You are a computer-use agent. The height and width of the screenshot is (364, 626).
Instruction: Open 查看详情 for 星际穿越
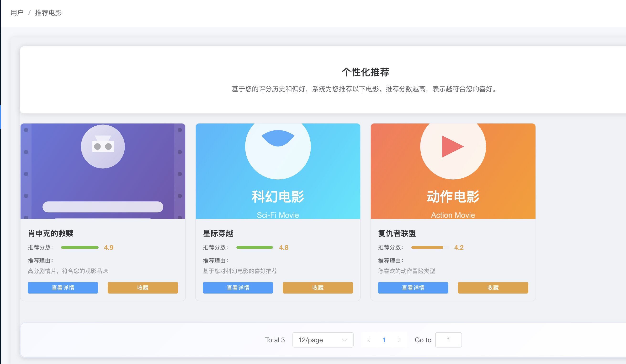pyautogui.click(x=238, y=288)
